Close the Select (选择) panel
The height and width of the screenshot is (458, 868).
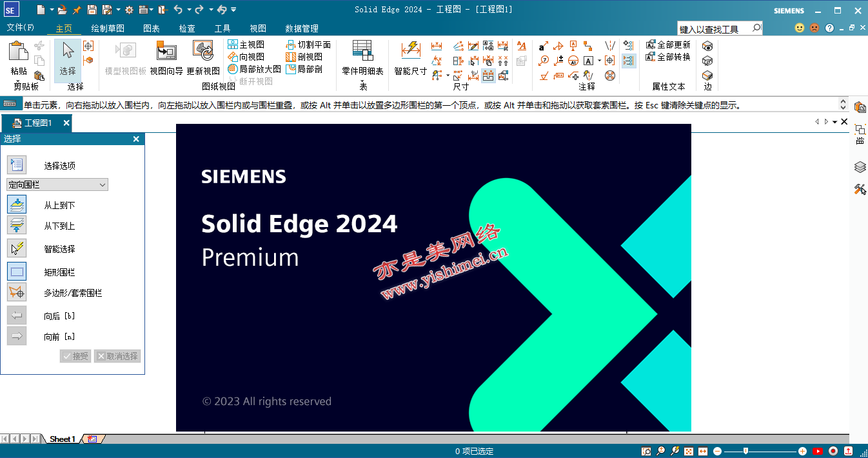pos(136,139)
